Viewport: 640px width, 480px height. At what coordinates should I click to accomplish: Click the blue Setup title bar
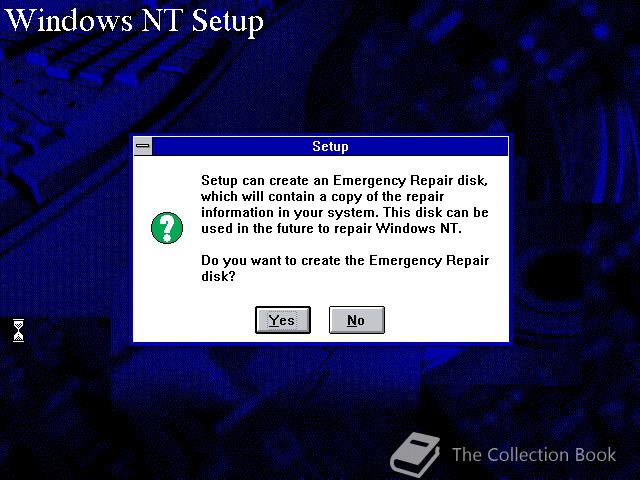[330, 146]
